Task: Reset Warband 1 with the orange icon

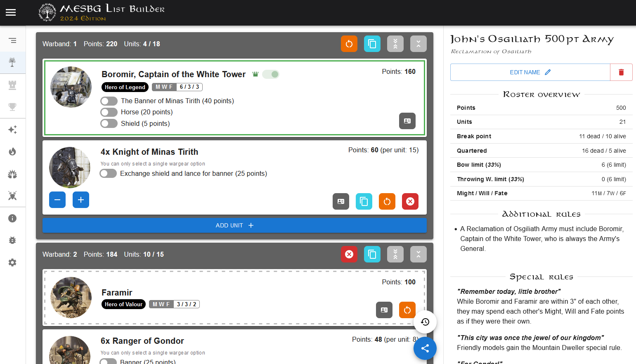Action: (349, 43)
